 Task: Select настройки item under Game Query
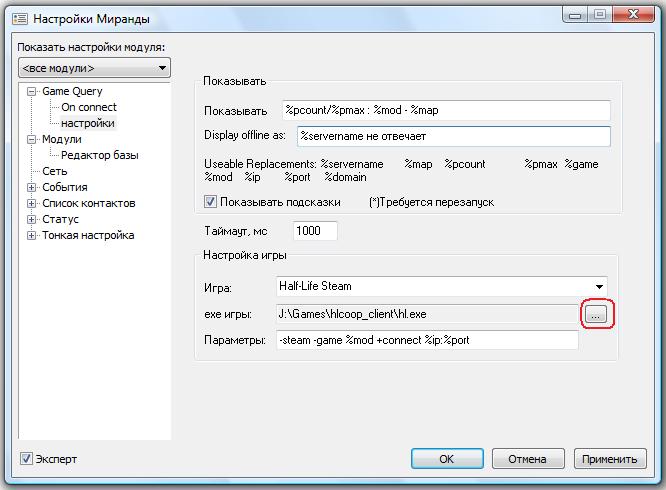(x=87, y=123)
